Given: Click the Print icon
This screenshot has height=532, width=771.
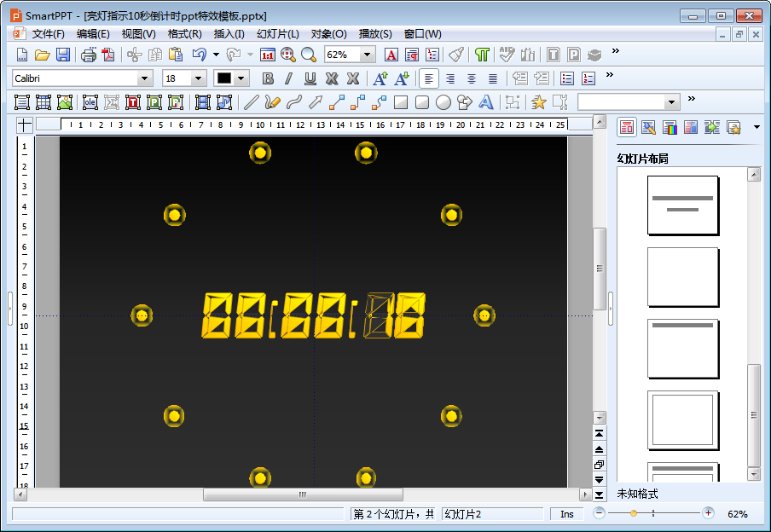Looking at the screenshot, I should click(x=89, y=55).
